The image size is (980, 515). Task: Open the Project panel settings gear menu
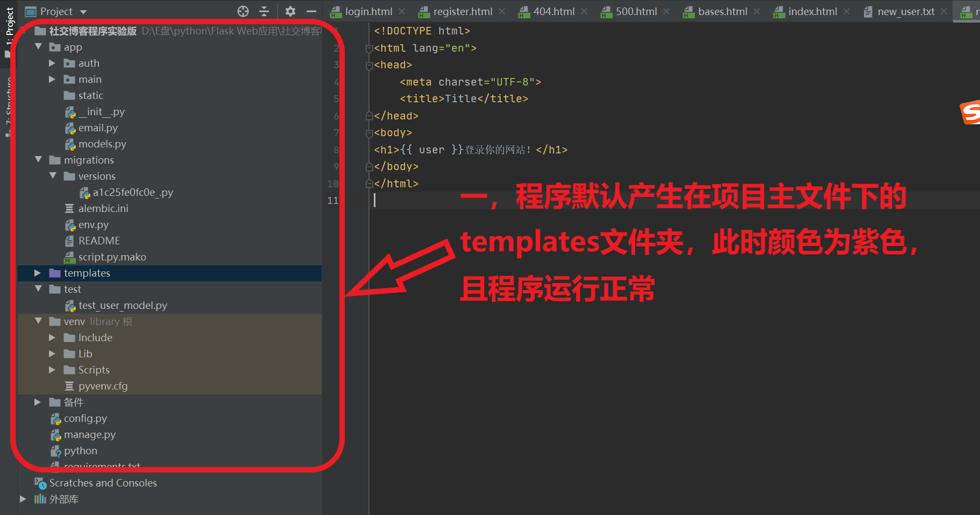coord(289,11)
